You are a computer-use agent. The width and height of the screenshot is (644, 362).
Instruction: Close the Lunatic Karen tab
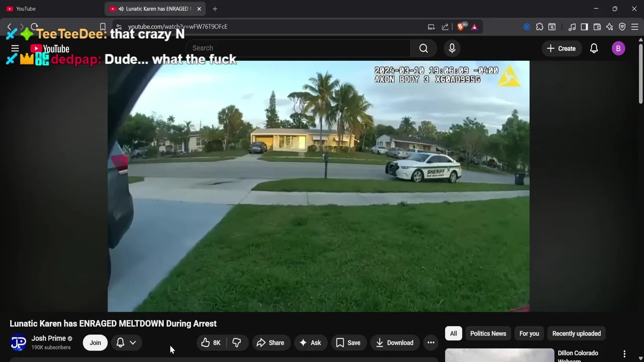pyautogui.click(x=199, y=9)
